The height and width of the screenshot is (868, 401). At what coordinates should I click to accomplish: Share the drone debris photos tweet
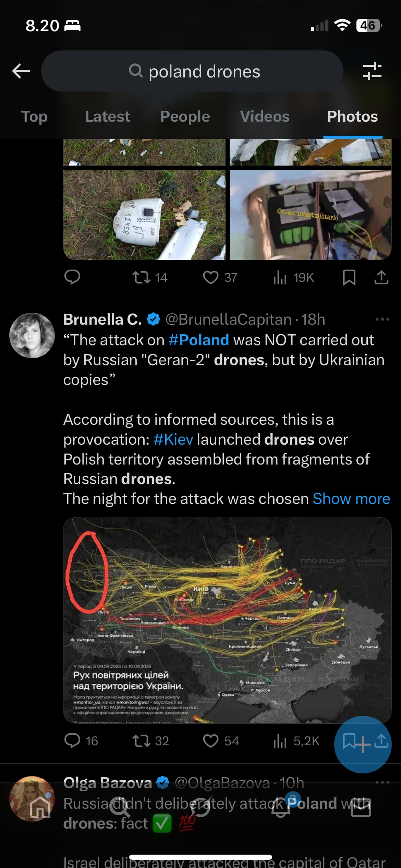[381, 277]
